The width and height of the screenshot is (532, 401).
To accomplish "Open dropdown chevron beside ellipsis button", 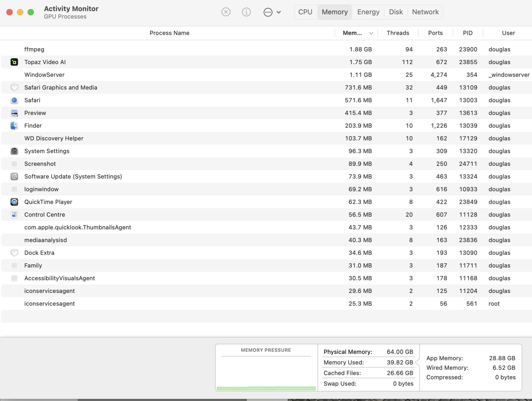I will pos(279,12).
